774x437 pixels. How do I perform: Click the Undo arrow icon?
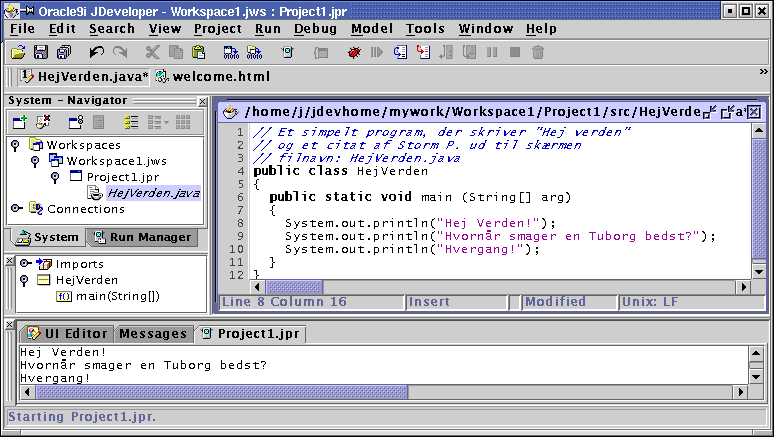[96, 52]
